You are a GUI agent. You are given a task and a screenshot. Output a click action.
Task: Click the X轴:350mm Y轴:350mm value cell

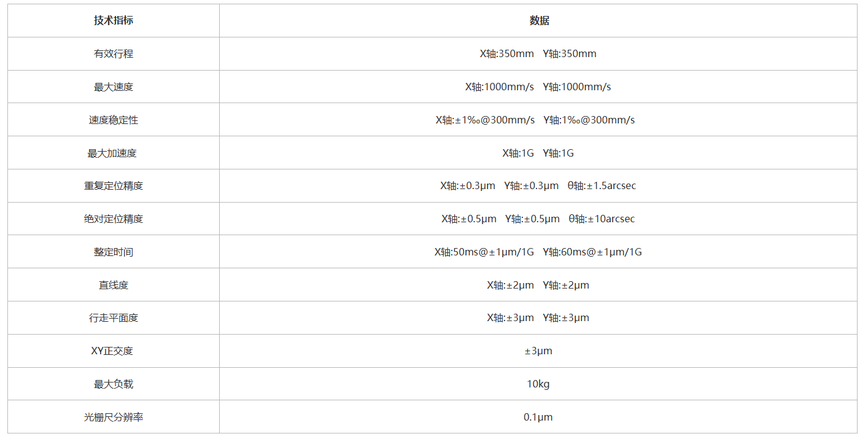538,54
